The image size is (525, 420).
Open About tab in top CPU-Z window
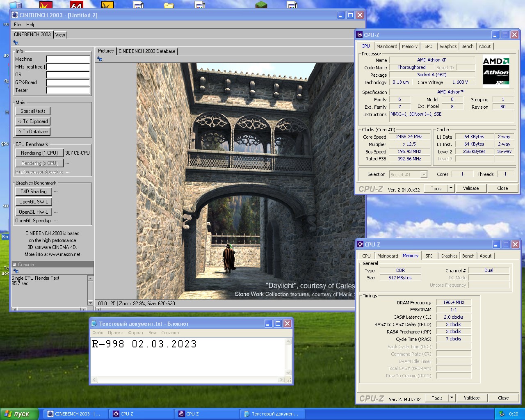[485, 46]
